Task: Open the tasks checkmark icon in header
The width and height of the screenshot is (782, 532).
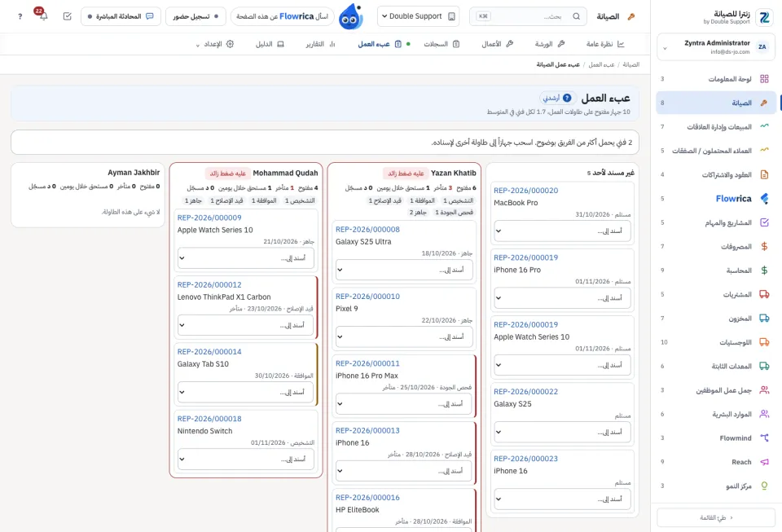Action: (x=68, y=16)
